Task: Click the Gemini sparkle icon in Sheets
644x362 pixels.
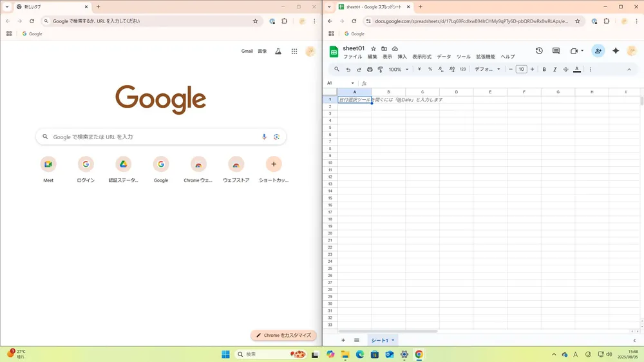Action: [616, 50]
